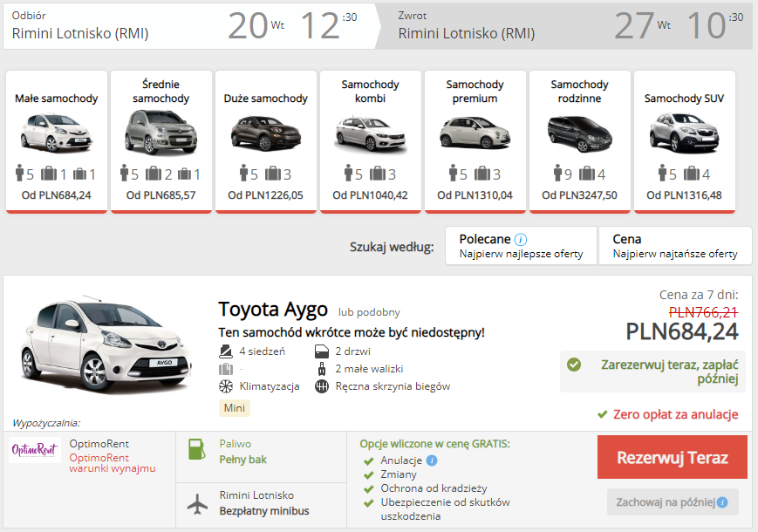The height and width of the screenshot is (532, 758).
Task: Click the check icon beside Ubezpieczenie od skutków
Action: tap(369, 503)
